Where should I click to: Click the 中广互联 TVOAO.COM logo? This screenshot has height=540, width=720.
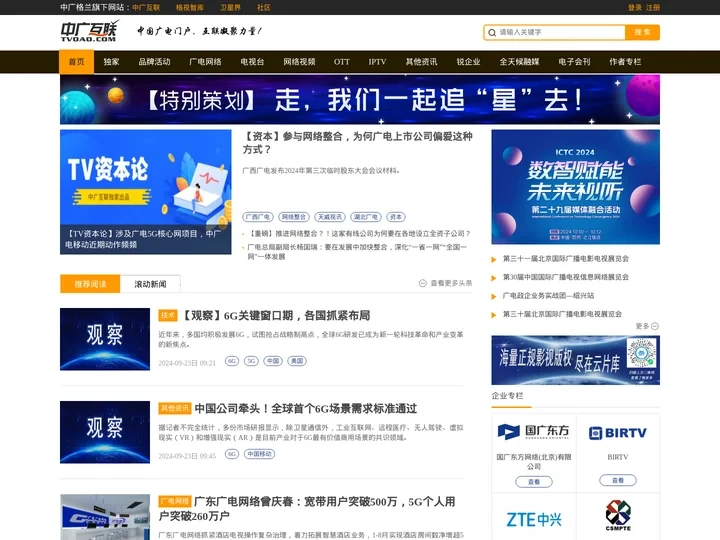(x=90, y=31)
